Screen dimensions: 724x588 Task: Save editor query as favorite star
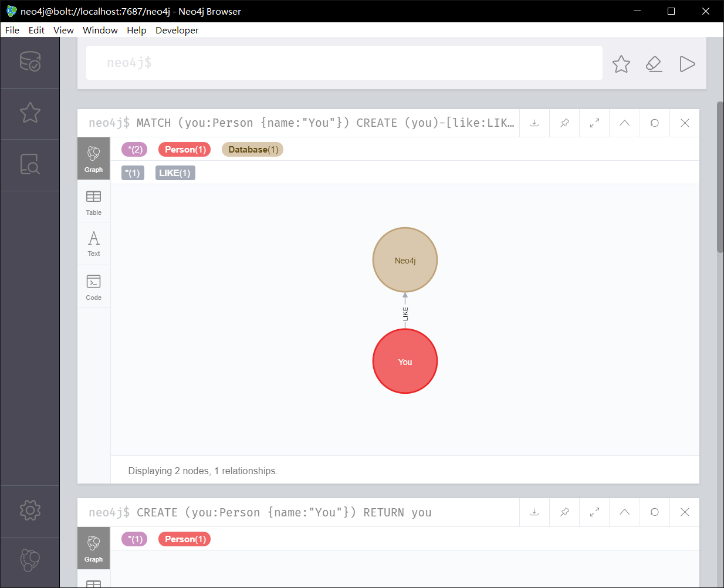(x=621, y=63)
